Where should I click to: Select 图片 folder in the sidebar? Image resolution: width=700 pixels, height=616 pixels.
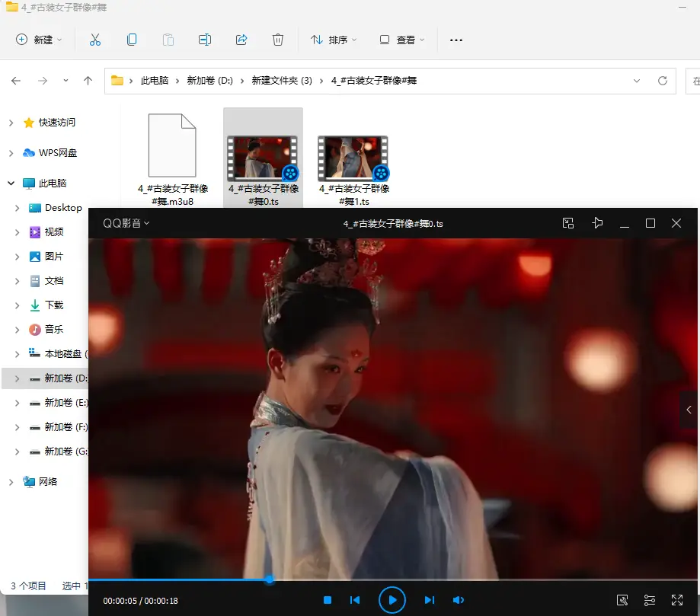click(53, 257)
